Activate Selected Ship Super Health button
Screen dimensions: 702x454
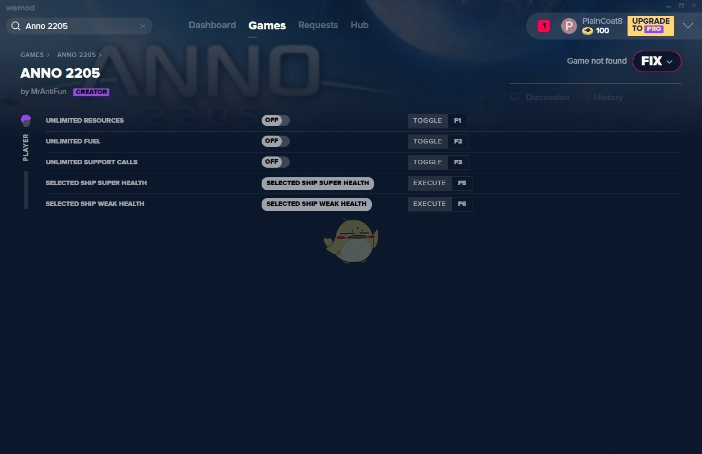[317, 183]
